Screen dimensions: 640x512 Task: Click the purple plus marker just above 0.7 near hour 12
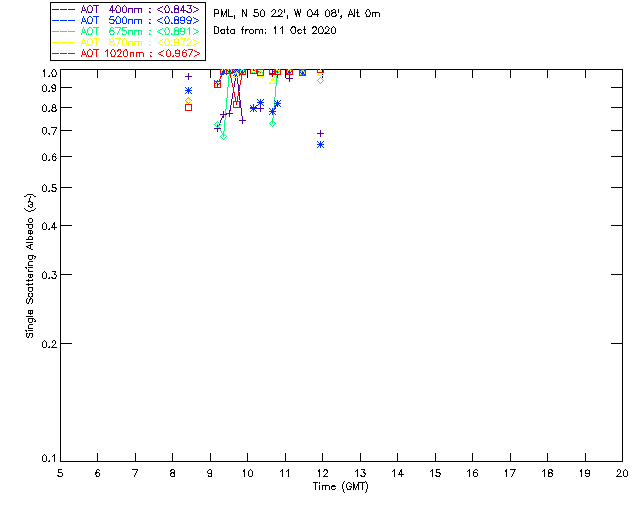click(320, 134)
